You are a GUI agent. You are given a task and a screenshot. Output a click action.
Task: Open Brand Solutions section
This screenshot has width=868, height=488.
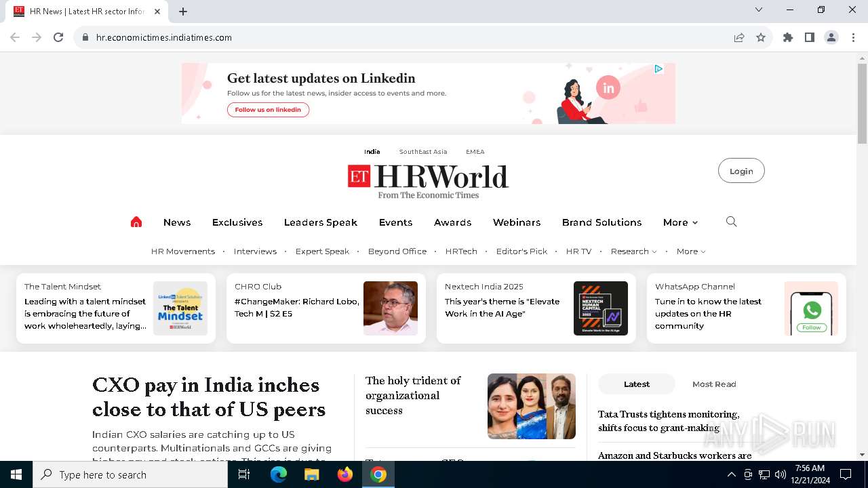coord(601,222)
